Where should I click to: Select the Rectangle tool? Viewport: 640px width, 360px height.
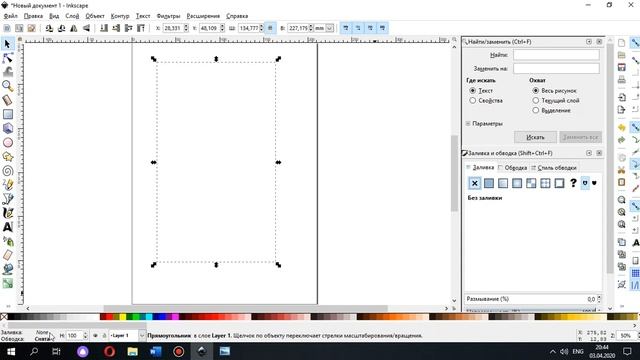pos(7,114)
